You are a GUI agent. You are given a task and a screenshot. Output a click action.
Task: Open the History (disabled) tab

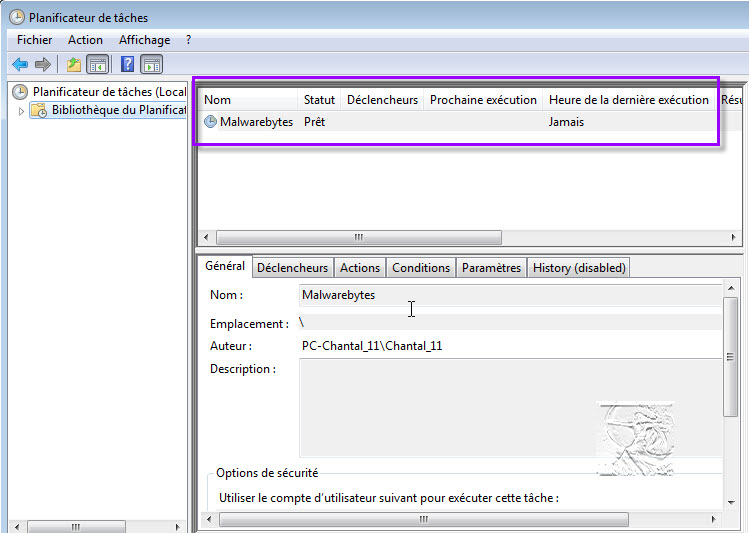click(578, 268)
